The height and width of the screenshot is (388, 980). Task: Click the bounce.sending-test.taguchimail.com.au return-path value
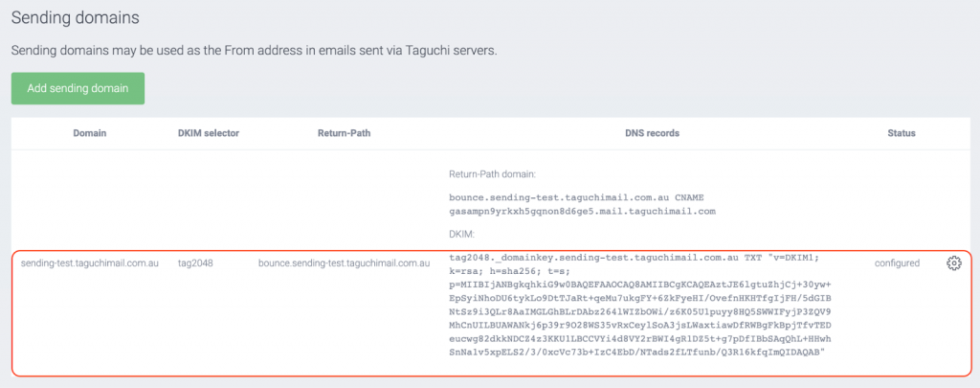tap(345, 263)
